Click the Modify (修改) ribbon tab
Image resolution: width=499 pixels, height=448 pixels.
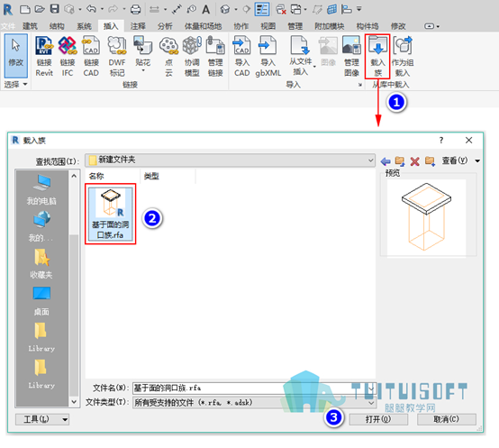398,26
